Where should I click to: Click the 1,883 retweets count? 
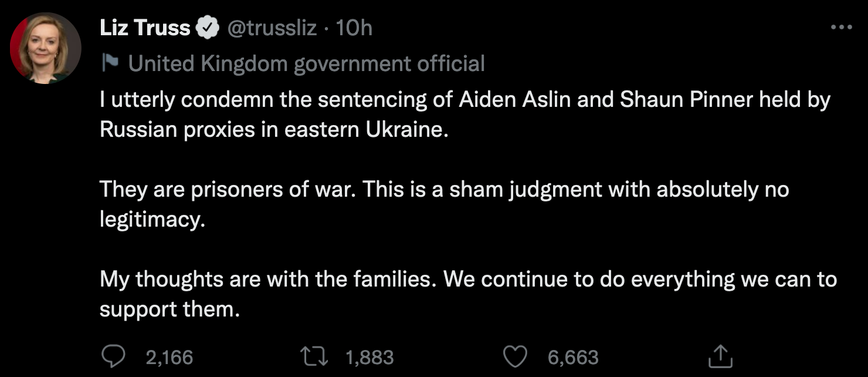[x=369, y=357]
